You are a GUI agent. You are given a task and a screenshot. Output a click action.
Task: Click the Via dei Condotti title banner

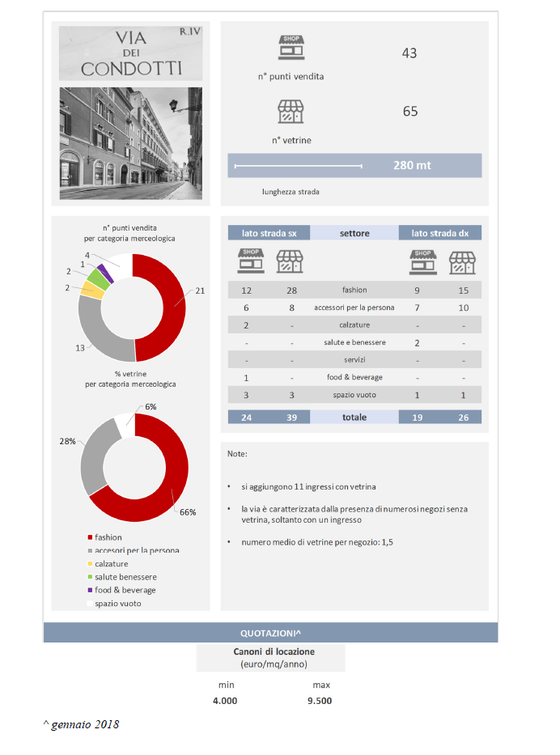131,53
